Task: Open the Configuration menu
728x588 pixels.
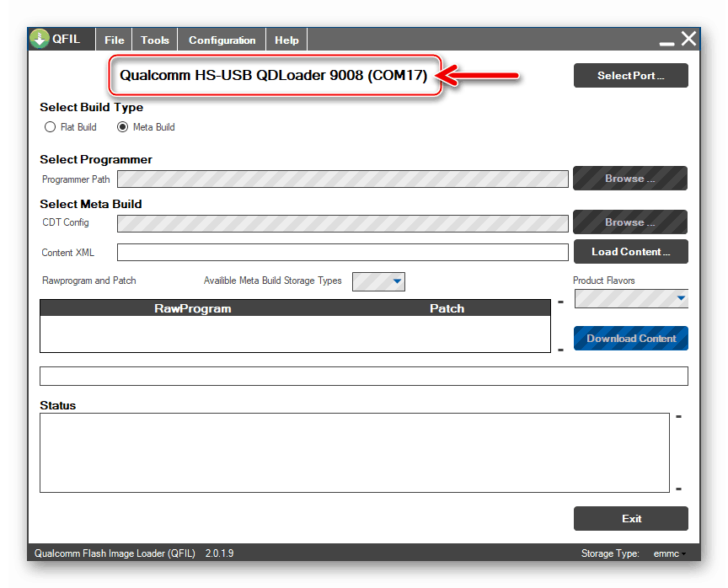Action: point(222,40)
